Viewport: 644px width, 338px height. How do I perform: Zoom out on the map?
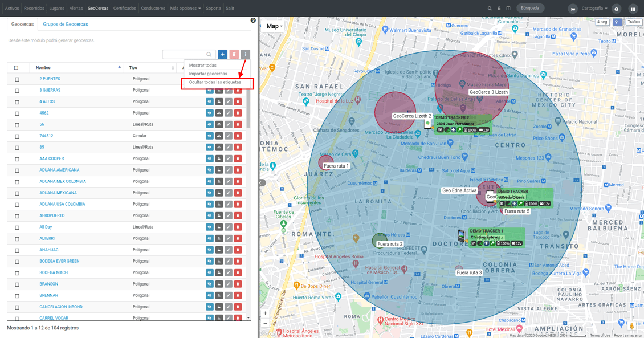point(266,324)
